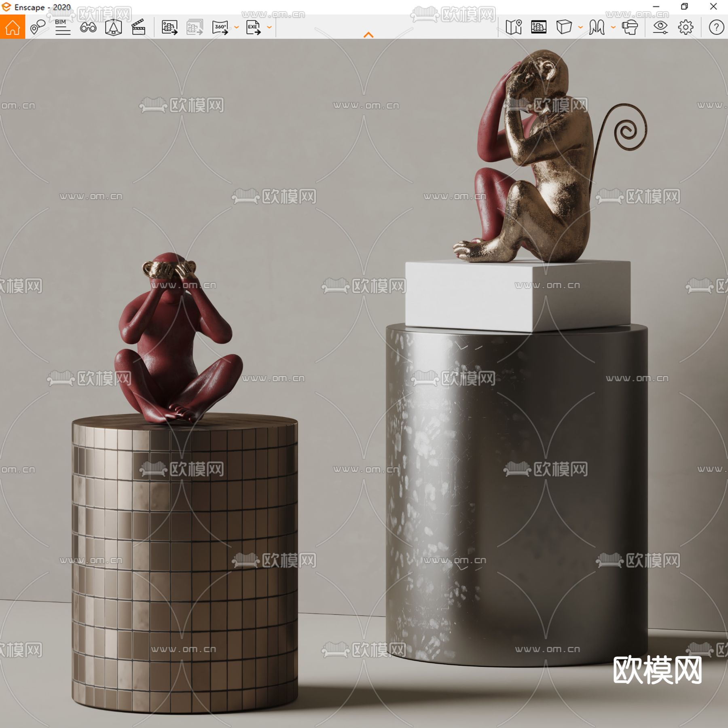Click the screenshot export icon
Viewport: 728px width, 728px height.
[x=169, y=27]
